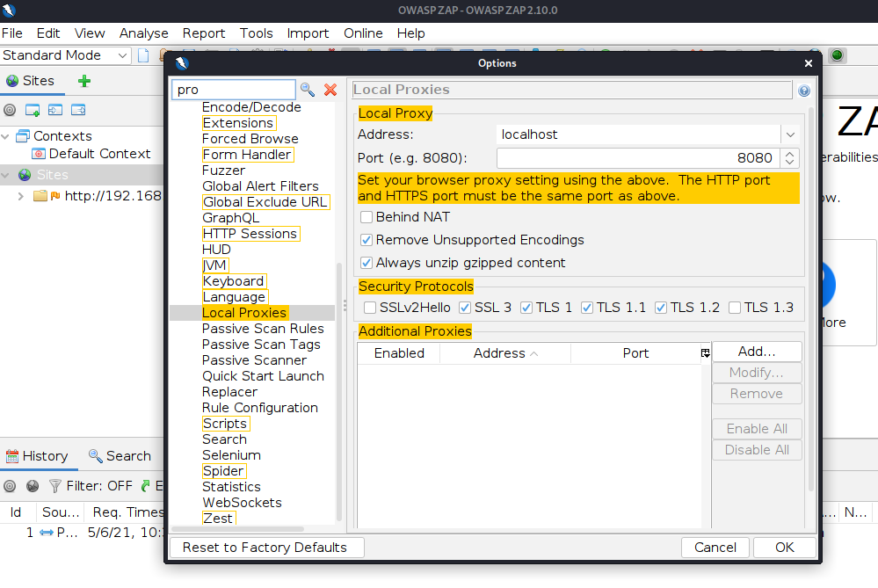The width and height of the screenshot is (878, 588).
Task: Open help for Local Proxies panel
Action: (804, 91)
